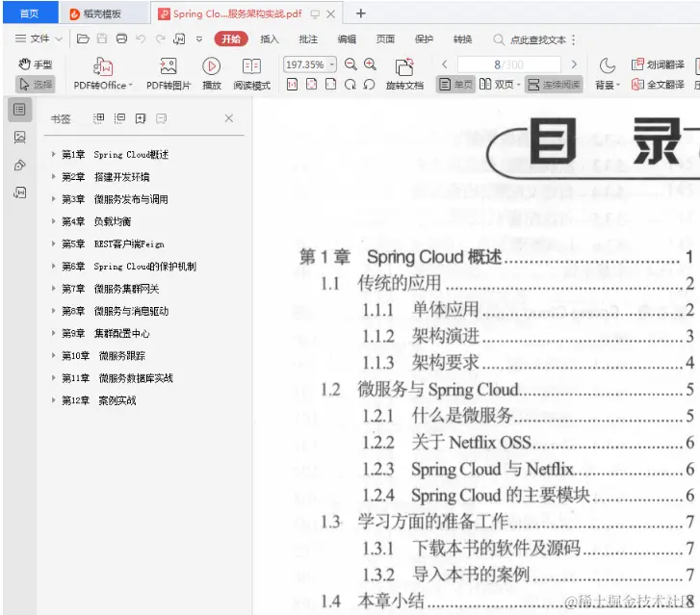
Task: Expand chapter 2 bookmark
Action: [53, 177]
